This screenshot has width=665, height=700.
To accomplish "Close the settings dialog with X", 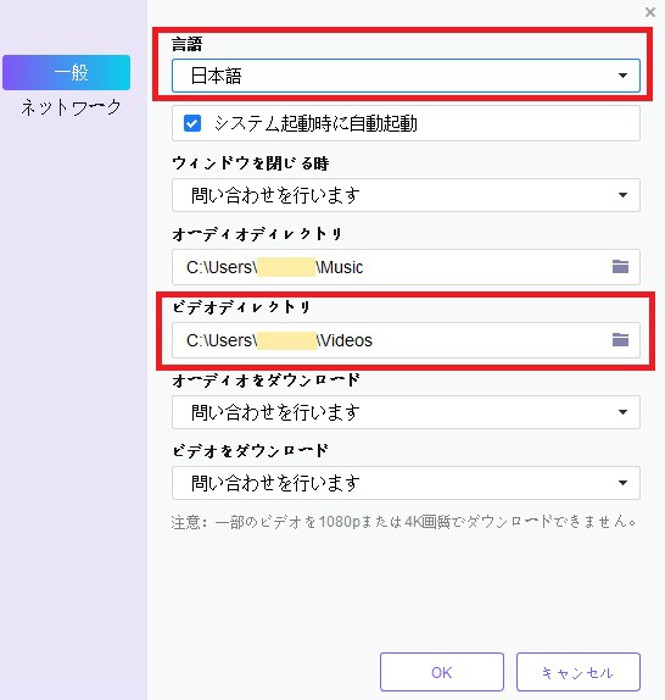I will coord(650,12).
